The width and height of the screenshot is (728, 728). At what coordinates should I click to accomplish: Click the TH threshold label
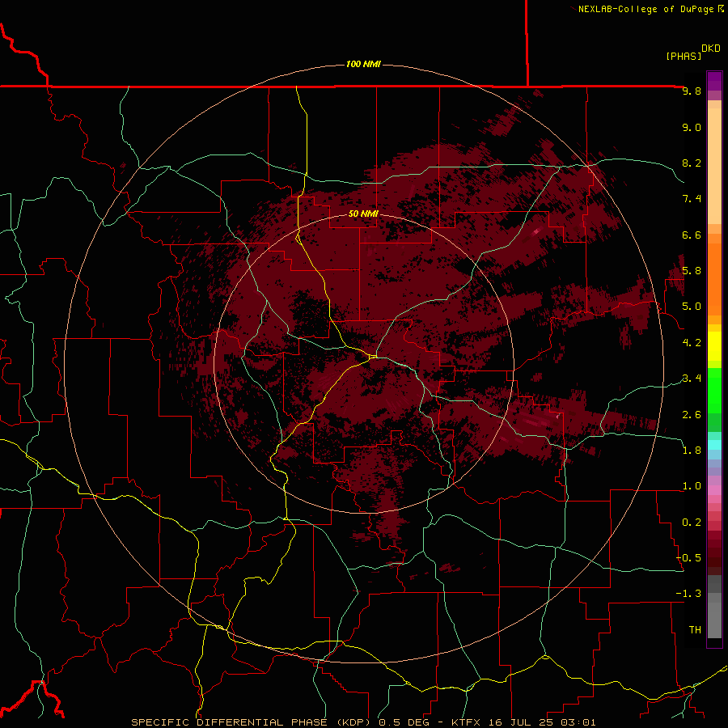(695, 629)
